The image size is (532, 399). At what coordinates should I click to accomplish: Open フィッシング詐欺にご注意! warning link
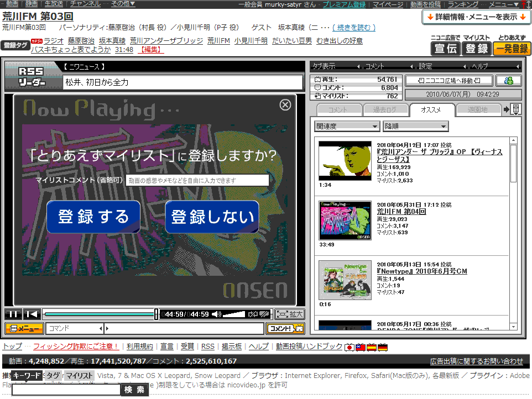76,347
